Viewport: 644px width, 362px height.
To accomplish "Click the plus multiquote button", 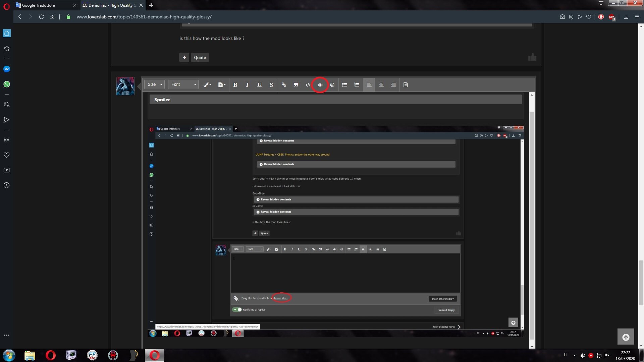I will (x=184, y=57).
